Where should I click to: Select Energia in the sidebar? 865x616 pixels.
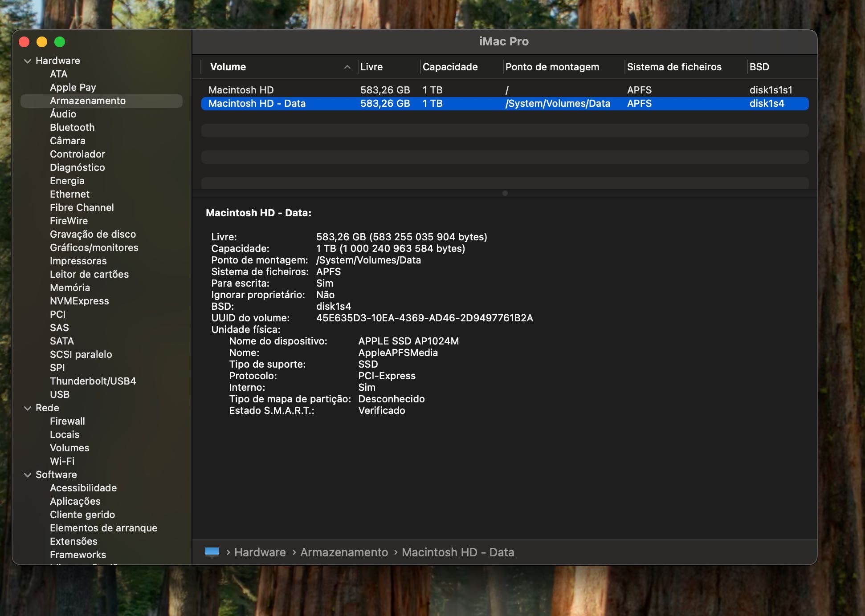[67, 181]
